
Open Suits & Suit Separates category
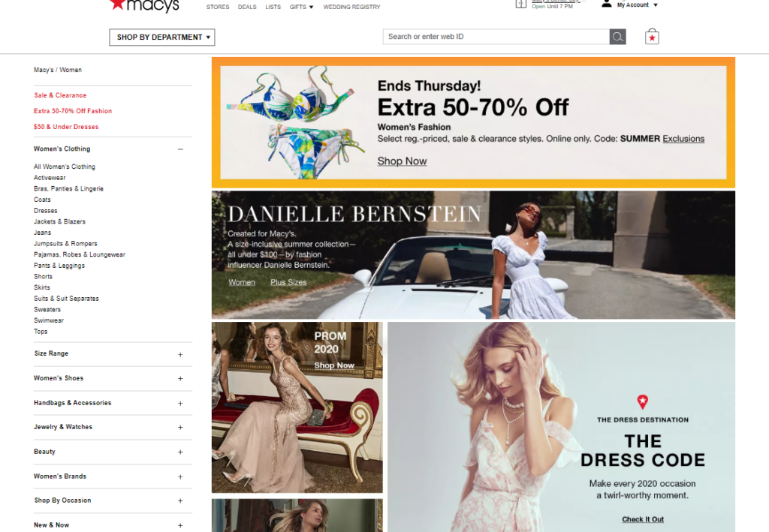click(66, 299)
